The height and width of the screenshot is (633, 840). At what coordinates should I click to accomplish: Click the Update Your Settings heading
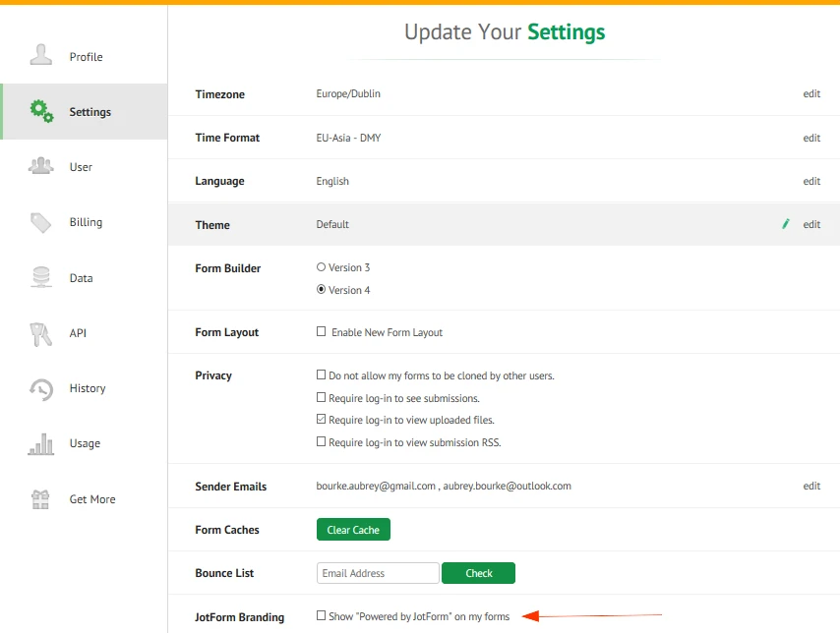pyautogui.click(x=505, y=32)
